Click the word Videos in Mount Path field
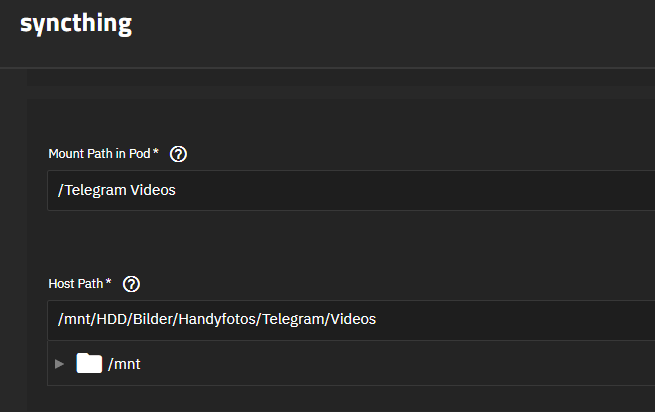The image size is (655, 412). (153, 190)
